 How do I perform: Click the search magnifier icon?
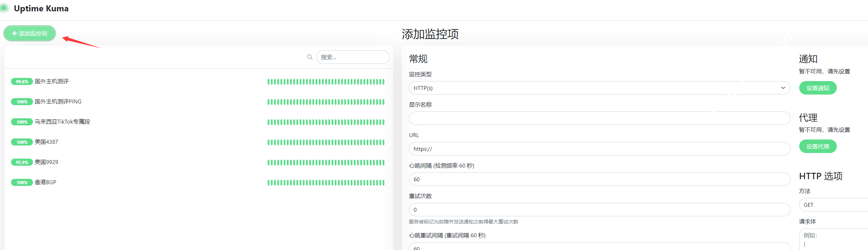click(x=310, y=57)
